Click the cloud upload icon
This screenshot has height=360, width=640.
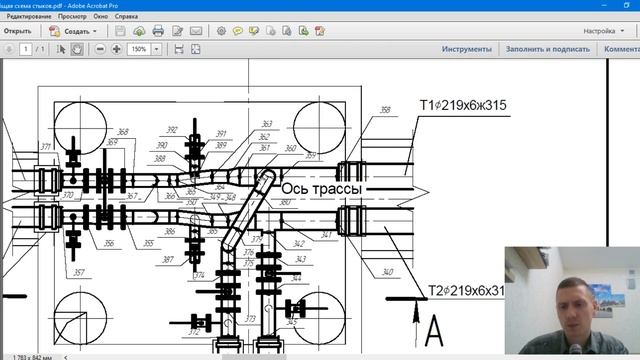tap(139, 31)
